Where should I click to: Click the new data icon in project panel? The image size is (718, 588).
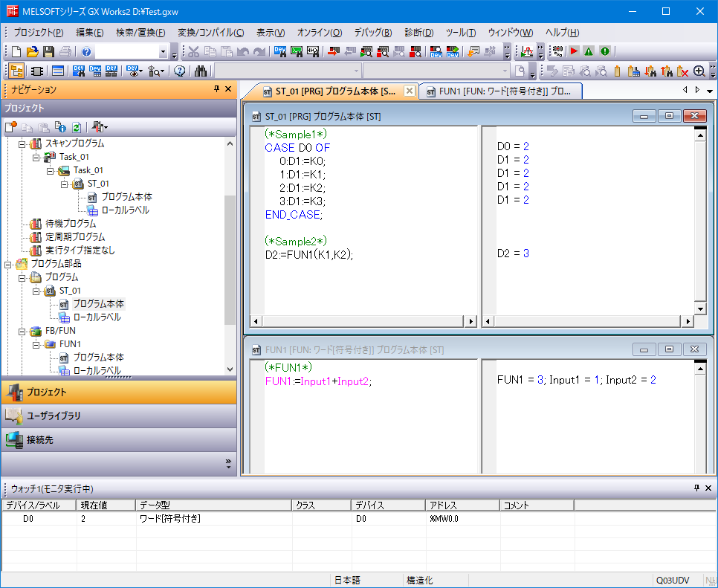(11, 127)
